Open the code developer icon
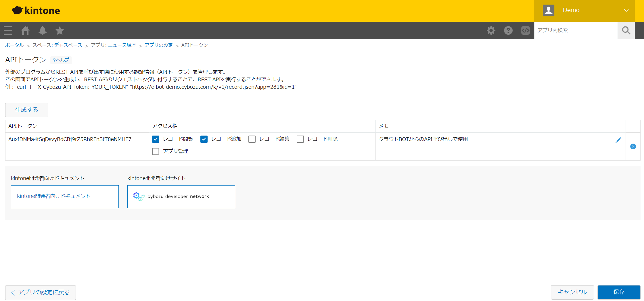644x301 pixels. [x=526, y=30]
